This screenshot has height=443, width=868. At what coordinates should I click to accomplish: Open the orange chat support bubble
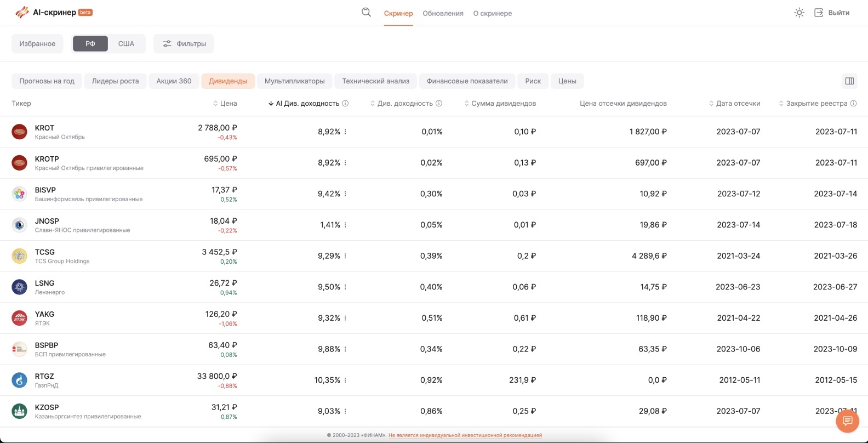click(847, 421)
